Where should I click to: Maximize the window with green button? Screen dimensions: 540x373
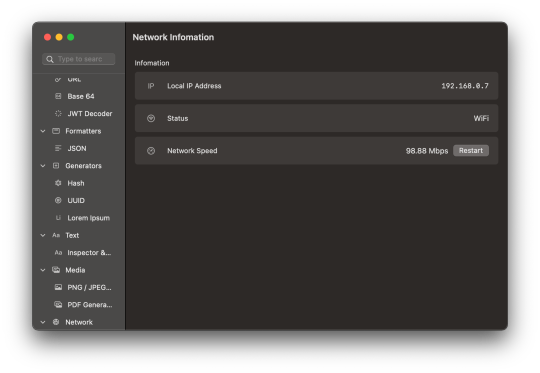pos(71,37)
